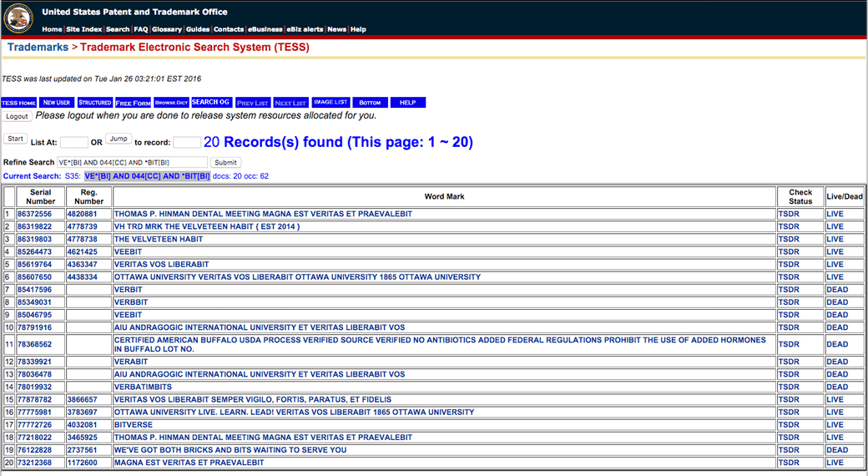Check TSDR status for BITVERSE row
Image resolution: width=868 pixels, height=476 pixels.
[789, 425]
